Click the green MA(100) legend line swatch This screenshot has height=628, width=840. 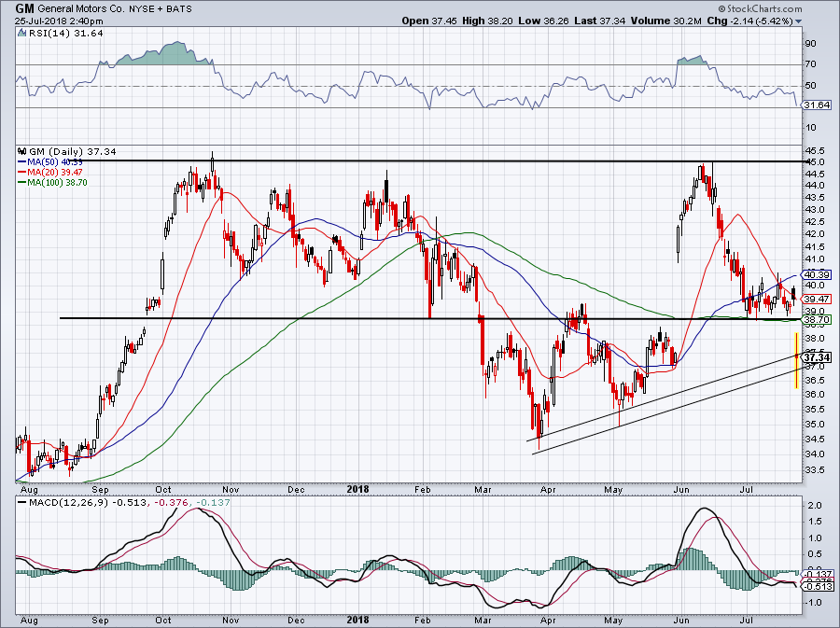[x=22, y=183]
